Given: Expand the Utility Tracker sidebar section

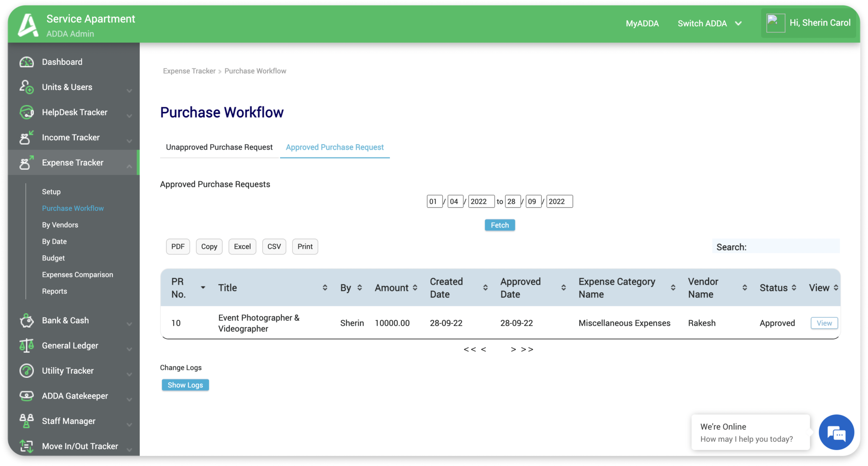Looking at the screenshot, I should click(67, 370).
